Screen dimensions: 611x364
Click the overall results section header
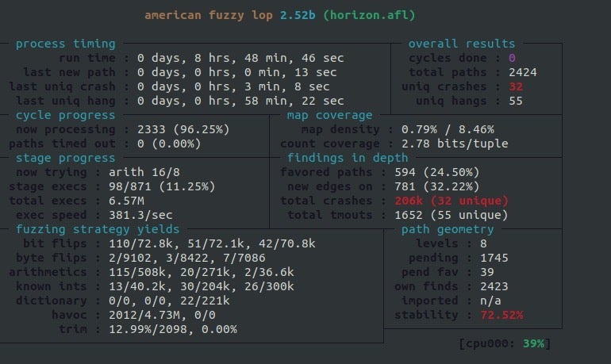point(461,44)
